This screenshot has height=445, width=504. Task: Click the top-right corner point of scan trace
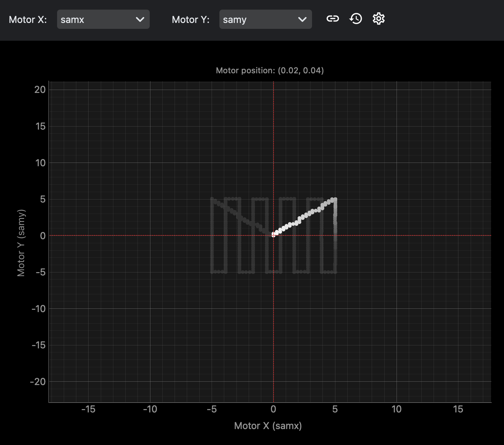point(335,200)
